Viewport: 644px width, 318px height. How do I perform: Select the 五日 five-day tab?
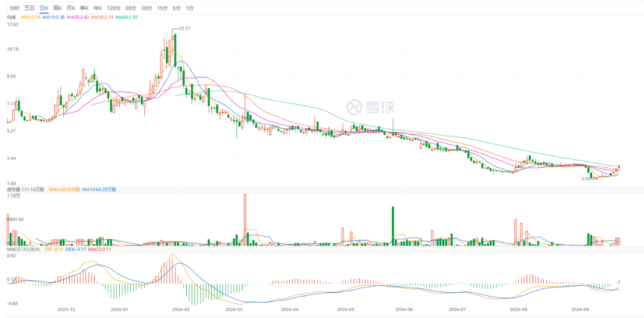tap(29, 8)
